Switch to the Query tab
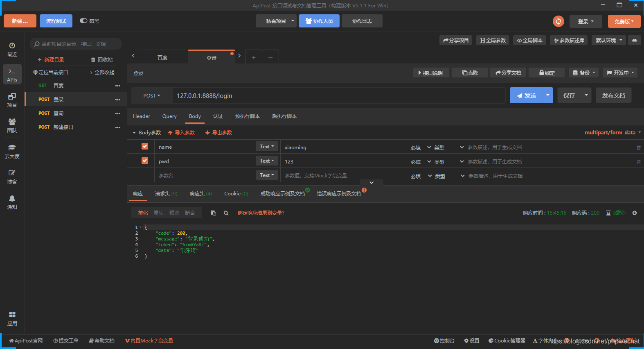Viewport: 644px width, 349px height. click(169, 116)
